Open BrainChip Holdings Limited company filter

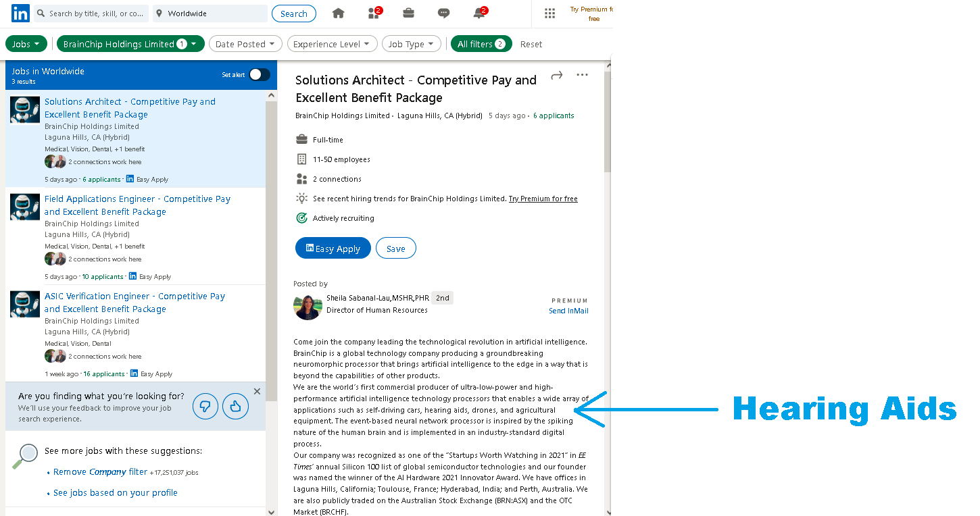(x=130, y=44)
